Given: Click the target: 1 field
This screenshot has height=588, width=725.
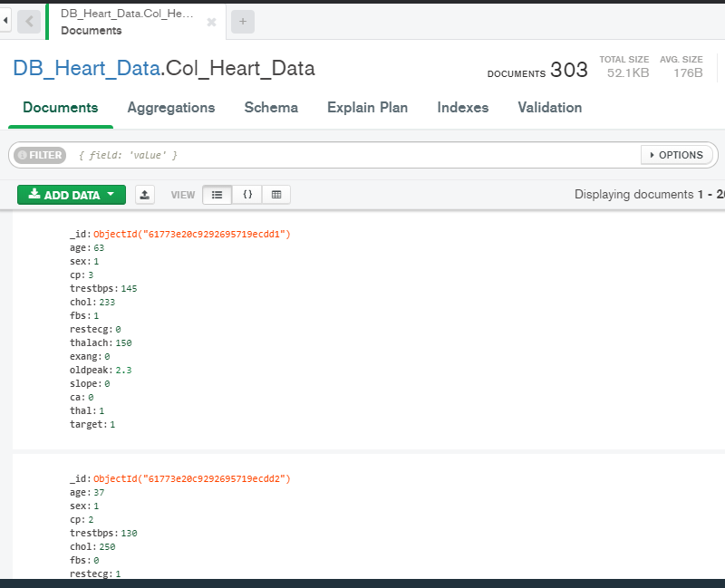Looking at the screenshot, I should [92, 424].
